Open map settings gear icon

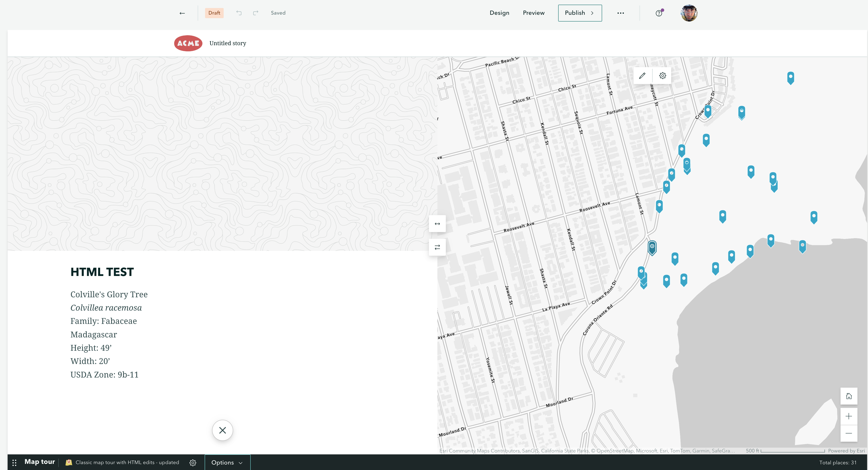point(663,76)
